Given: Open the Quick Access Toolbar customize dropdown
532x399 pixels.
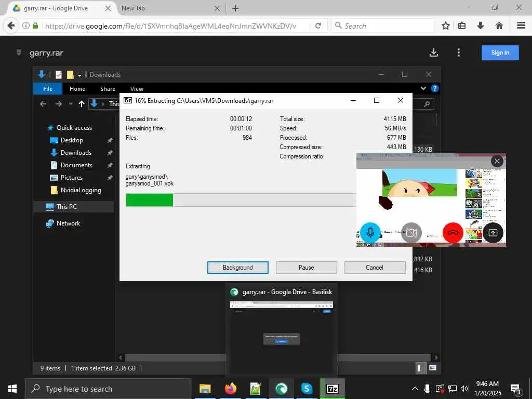Looking at the screenshot, I should tap(79, 75).
